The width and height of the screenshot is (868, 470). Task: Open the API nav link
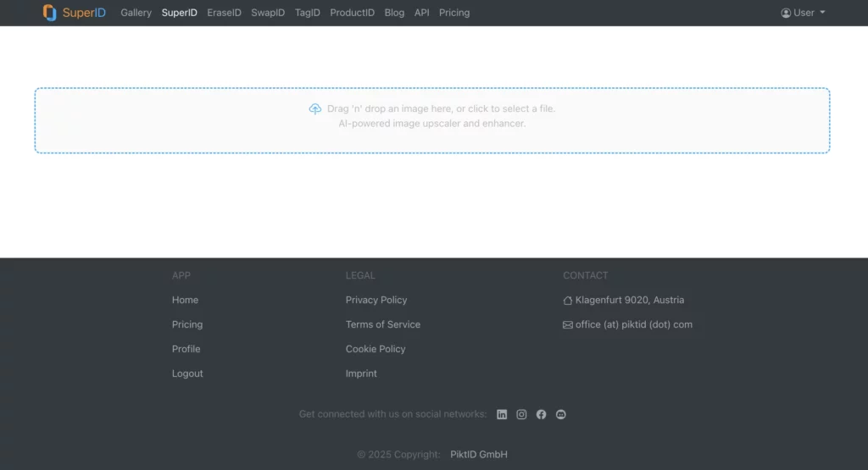pos(421,13)
